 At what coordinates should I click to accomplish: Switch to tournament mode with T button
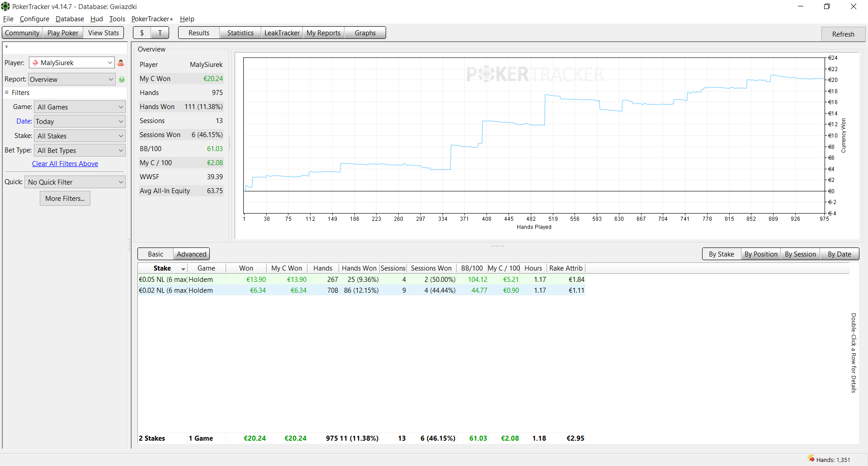(x=160, y=33)
